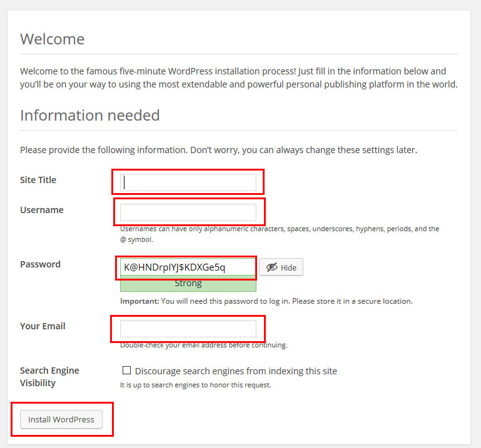
Task: Click the Site Title label
Action: pos(38,180)
